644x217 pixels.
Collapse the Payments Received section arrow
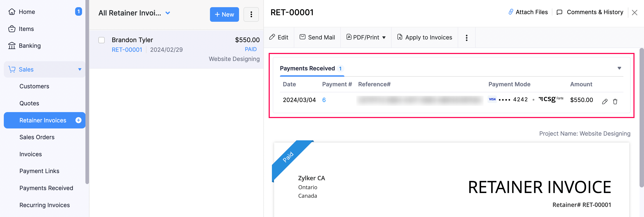coord(619,68)
